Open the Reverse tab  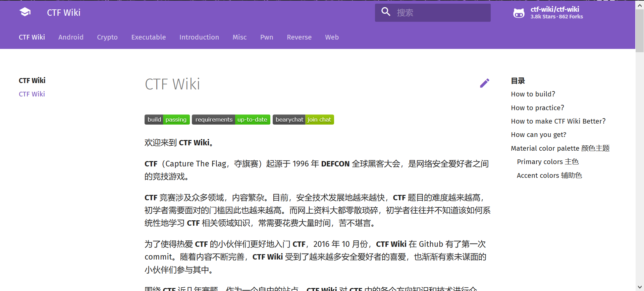point(299,37)
